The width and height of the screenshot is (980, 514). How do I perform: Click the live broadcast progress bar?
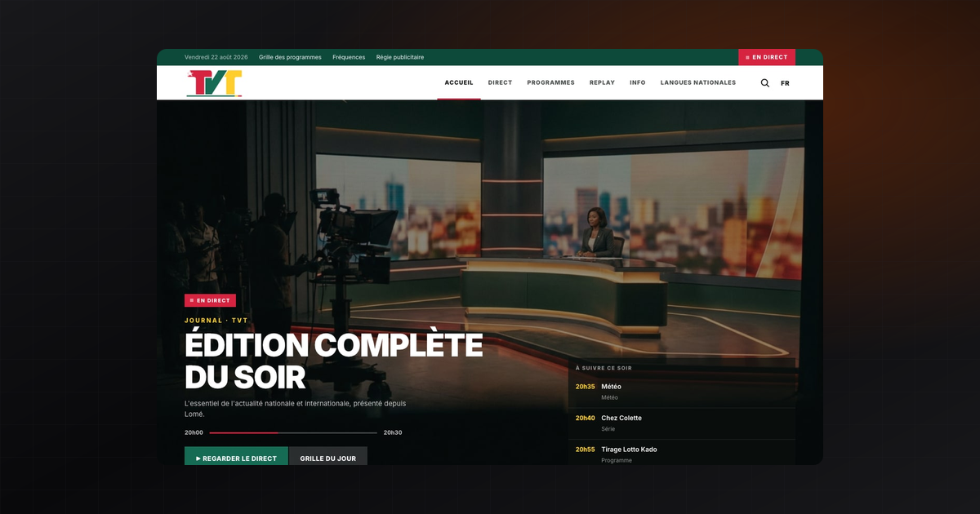pyautogui.click(x=293, y=432)
